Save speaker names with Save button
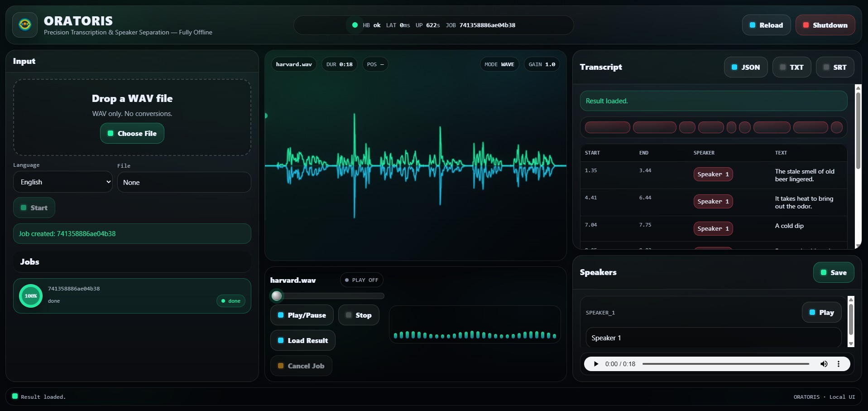 point(833,273)
